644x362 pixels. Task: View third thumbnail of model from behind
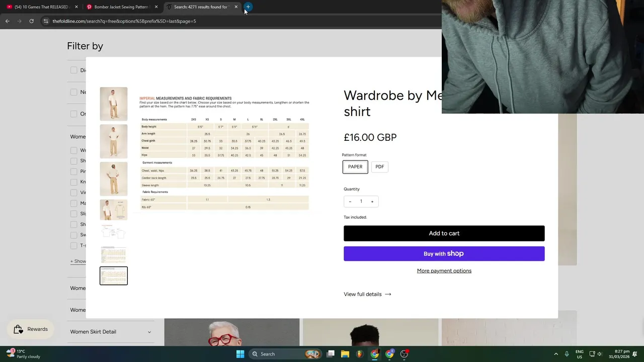pos(114,178)
